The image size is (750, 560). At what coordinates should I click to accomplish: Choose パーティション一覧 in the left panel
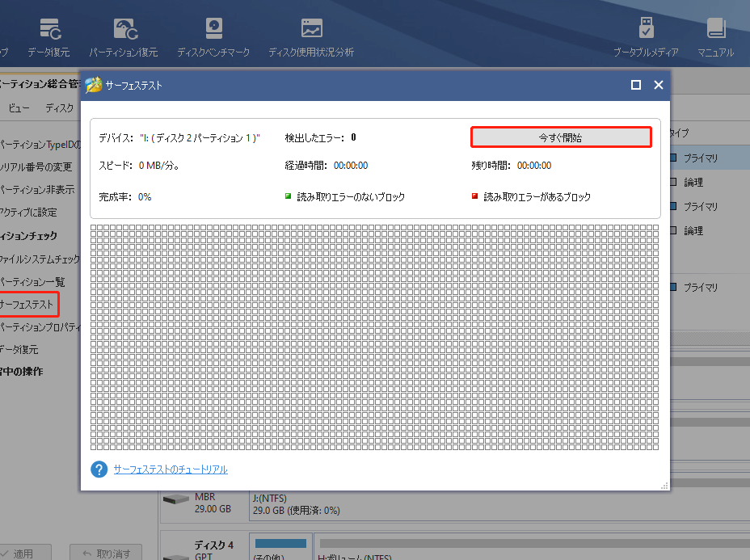32,282
